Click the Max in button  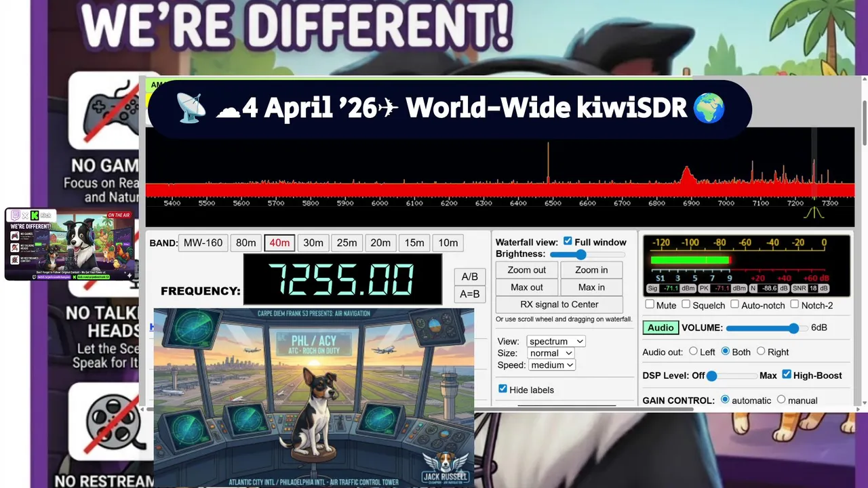591,287
